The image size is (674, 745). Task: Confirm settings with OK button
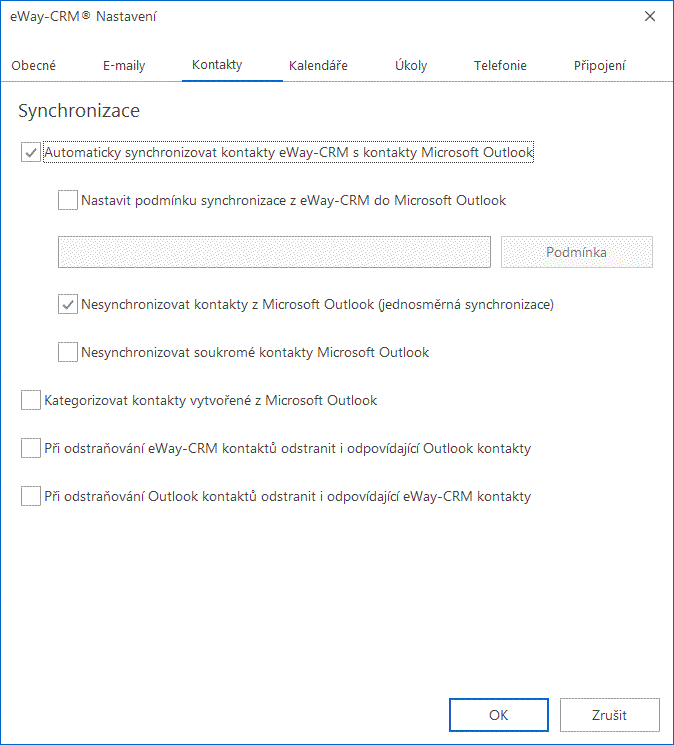[499, 715]
